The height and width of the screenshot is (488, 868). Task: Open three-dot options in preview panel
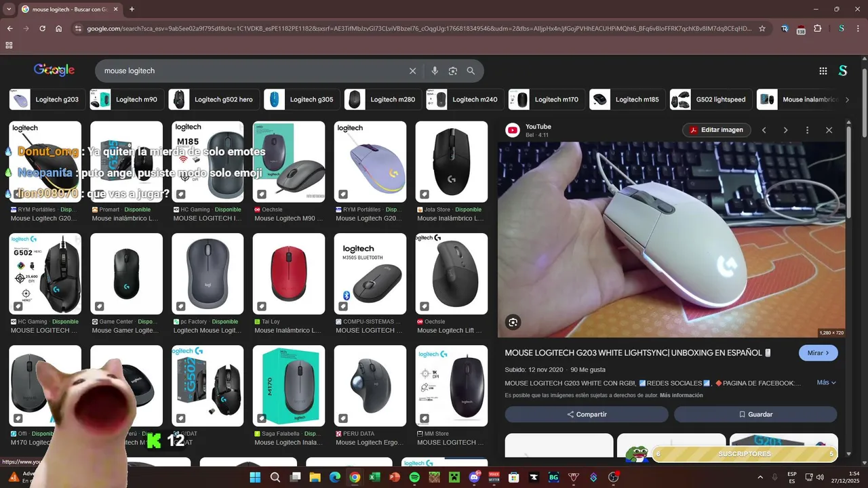tap(807, 130)
